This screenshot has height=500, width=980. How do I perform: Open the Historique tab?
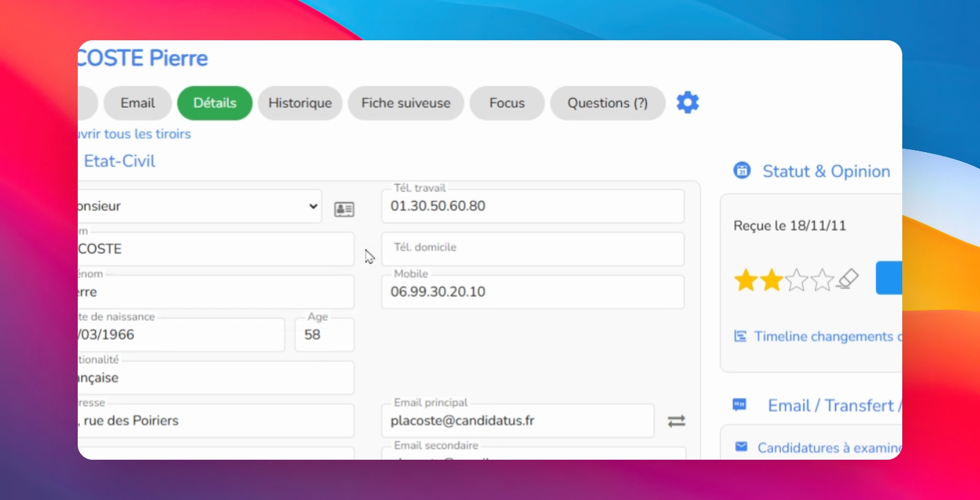300,103
